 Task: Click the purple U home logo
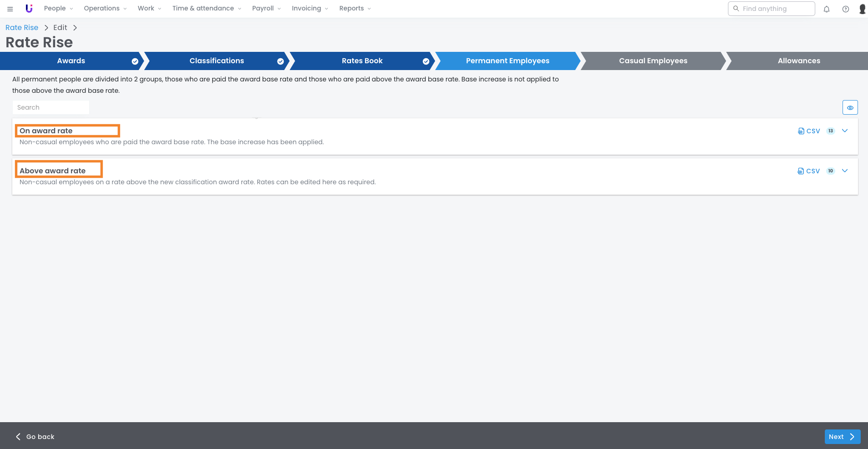[x=29, y=9]
